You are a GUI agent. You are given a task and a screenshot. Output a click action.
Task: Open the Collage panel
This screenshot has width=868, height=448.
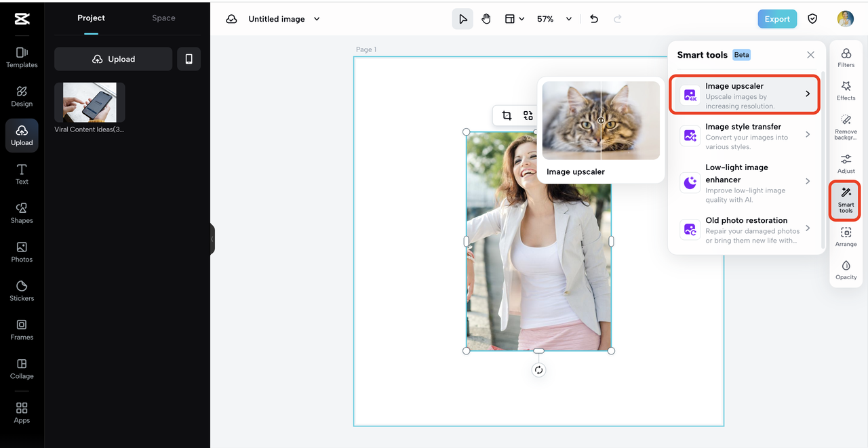click(22, 369)
